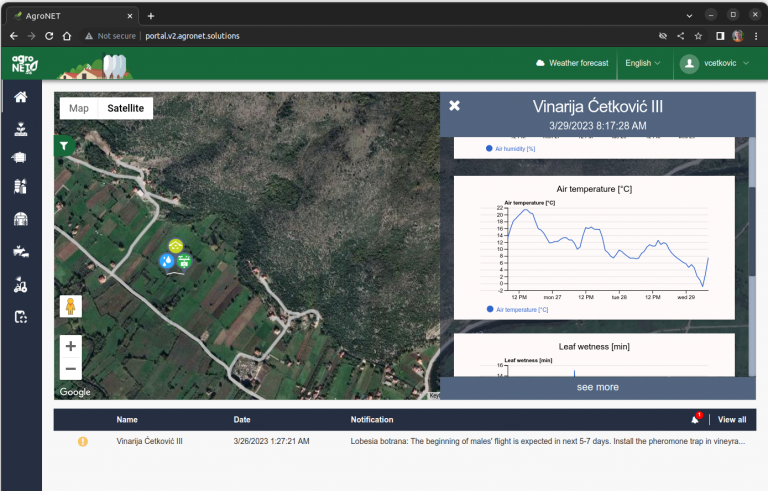This screenshot has width=768, height=491.
Task: Open the vcetkovic user menu
Action: tap(718, 63)
